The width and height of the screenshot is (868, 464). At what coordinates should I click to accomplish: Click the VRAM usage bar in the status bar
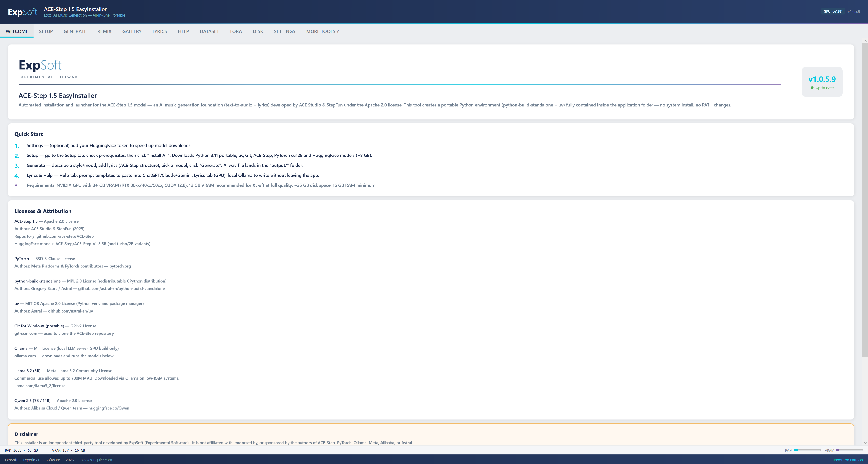[x=849, y=450]
